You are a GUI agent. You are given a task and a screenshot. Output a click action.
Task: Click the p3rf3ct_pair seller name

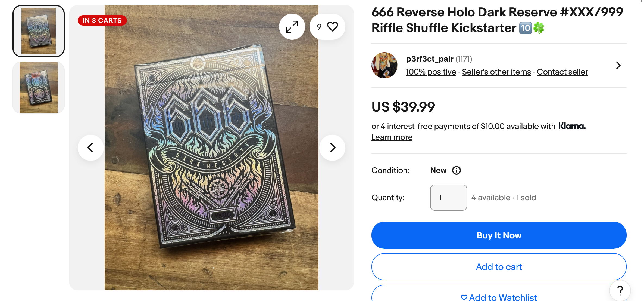[430, 59]
